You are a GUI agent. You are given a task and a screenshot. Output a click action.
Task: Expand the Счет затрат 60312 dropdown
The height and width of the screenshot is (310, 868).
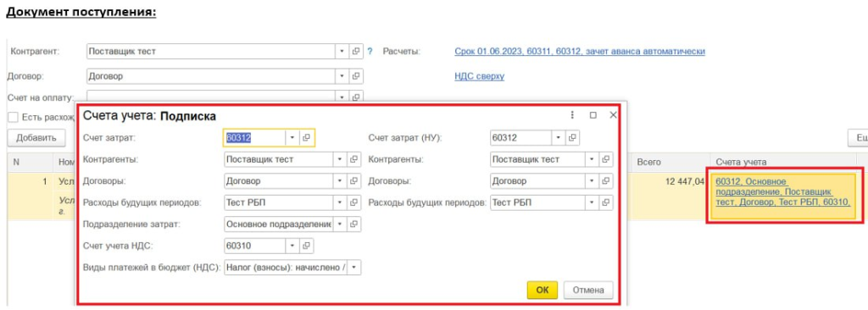point(292,138)
